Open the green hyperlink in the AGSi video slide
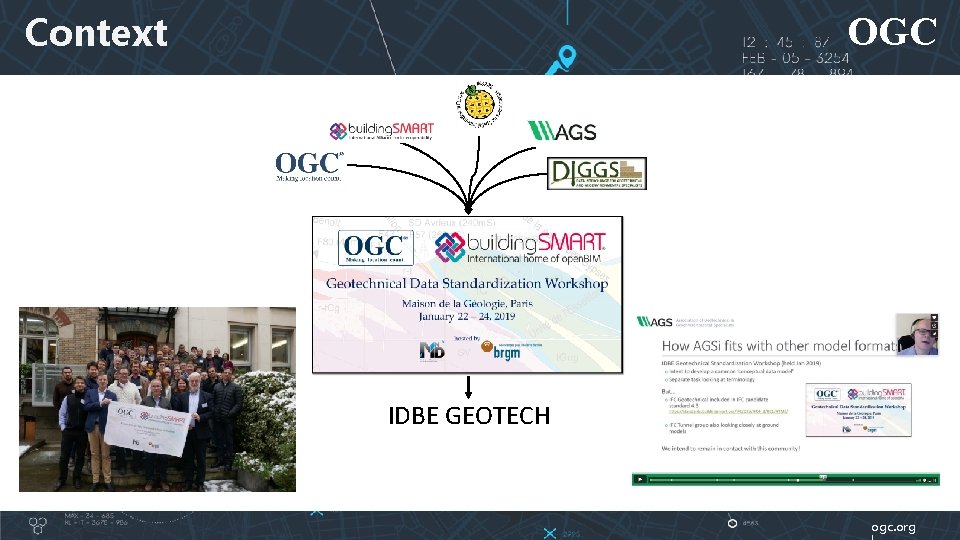The height and width of the screenshot is (540, 960). coord(729,411)
